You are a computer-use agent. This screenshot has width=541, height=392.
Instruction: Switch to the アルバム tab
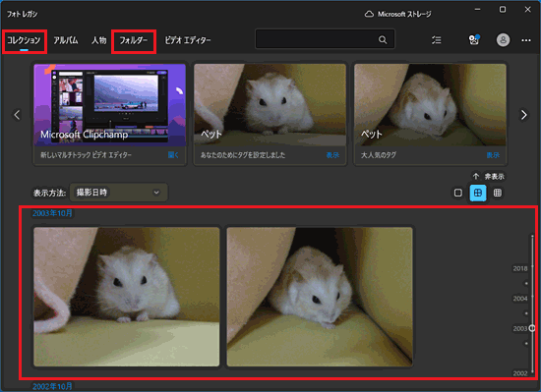tap(66, 40)
